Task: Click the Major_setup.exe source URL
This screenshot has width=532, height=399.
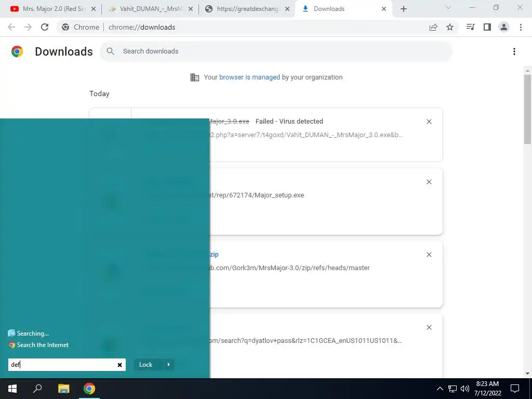Action: tap(257, 195)
